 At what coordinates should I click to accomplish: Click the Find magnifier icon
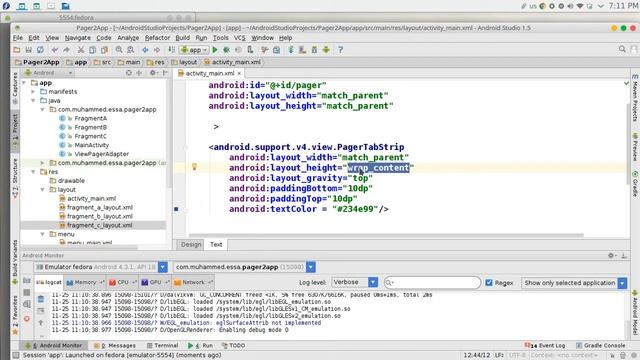[119, 50]
